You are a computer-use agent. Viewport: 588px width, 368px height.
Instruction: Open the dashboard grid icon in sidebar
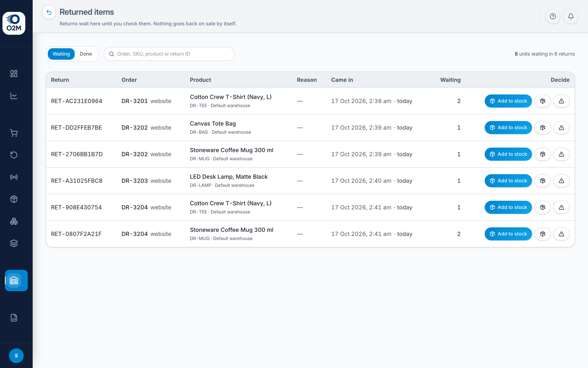click(x=14, y=74)
